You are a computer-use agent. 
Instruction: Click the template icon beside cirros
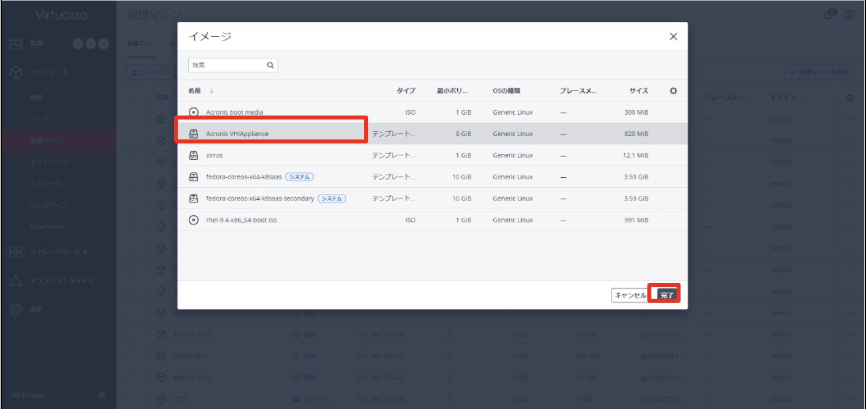tap(193, 155)
